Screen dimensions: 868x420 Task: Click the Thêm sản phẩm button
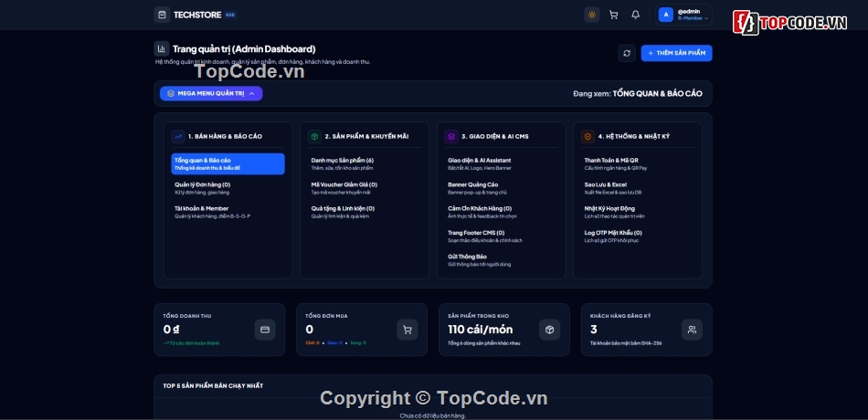[676, 53]
